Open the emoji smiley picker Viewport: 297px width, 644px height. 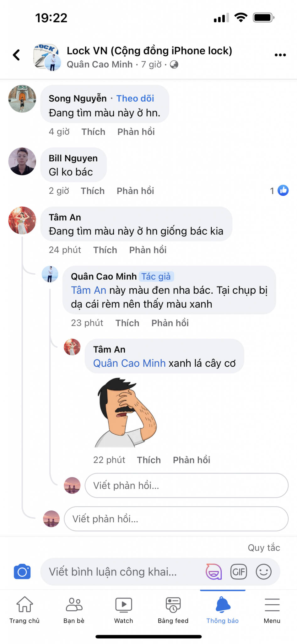[263, 572]
